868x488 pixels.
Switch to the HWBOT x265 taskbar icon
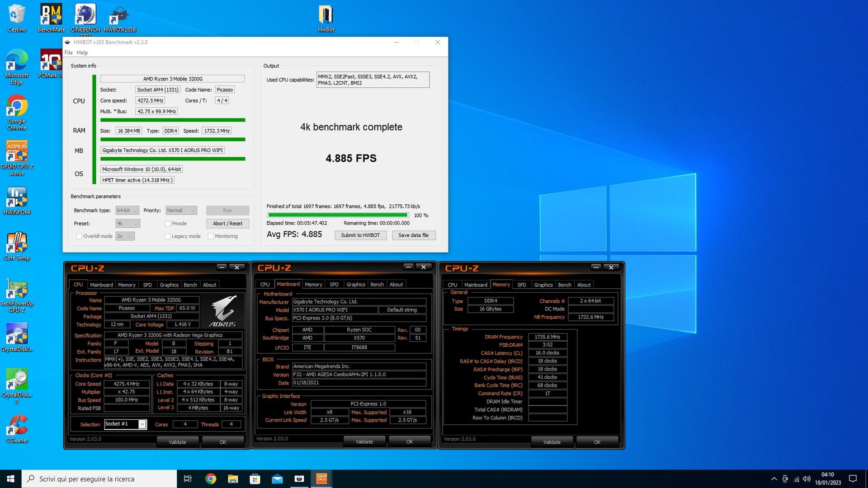(299, 479)
